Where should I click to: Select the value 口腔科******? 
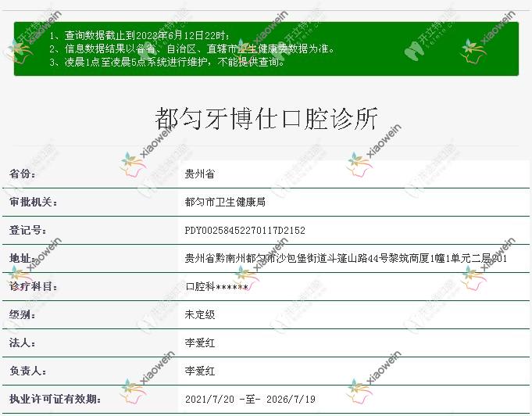click(216, 287)
